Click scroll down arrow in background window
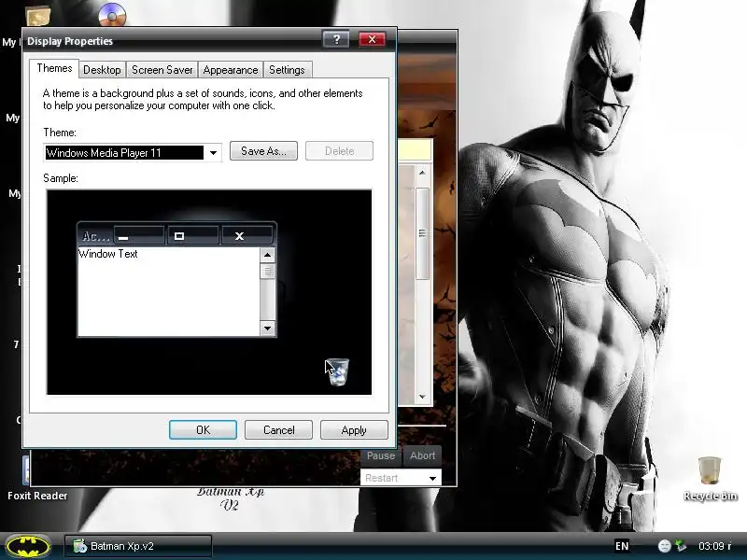This screenshot has height=560, width=747. coord(422,396)
